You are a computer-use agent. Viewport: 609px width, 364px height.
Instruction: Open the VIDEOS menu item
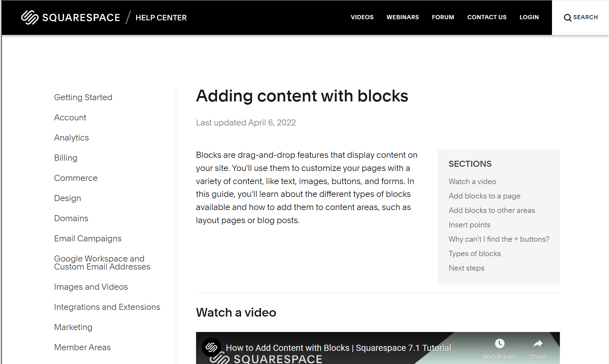[362, 17]
